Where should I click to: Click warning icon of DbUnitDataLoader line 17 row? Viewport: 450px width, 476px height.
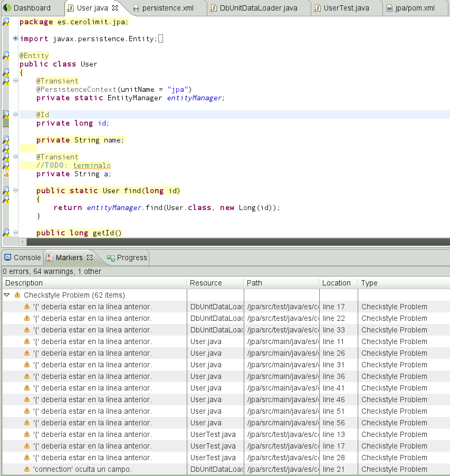pyautogui.click(x=27, y=307)
